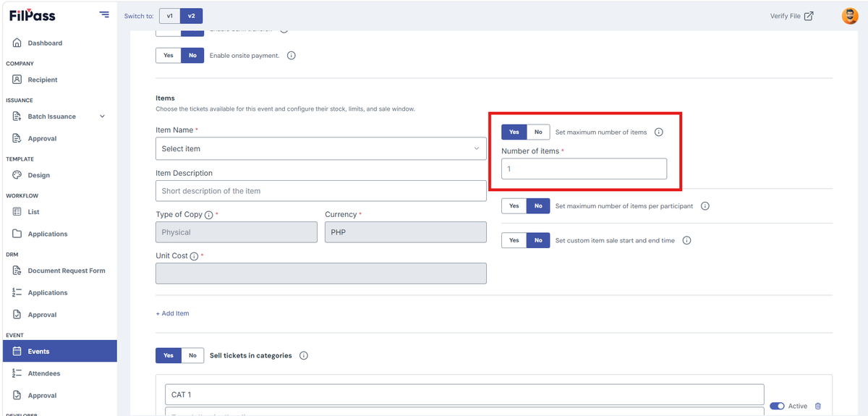Open the Item Name select dropdown
Viewport: 868px width, 416px height.
pos(321,148)
